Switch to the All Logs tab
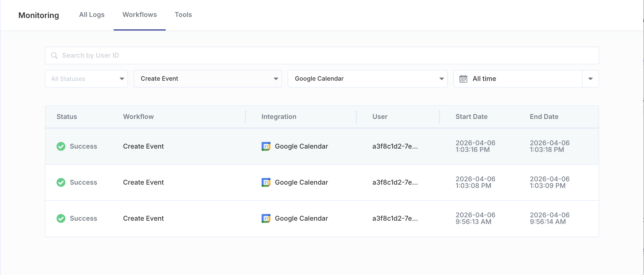The width and height of the screenshot is (644, 275). tap(92, 15)
